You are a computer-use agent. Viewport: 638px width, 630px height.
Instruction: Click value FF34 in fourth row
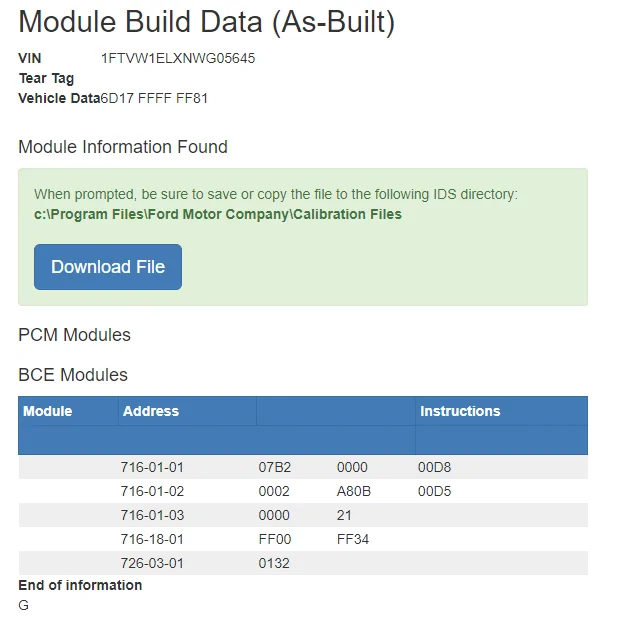pos(354,539)
